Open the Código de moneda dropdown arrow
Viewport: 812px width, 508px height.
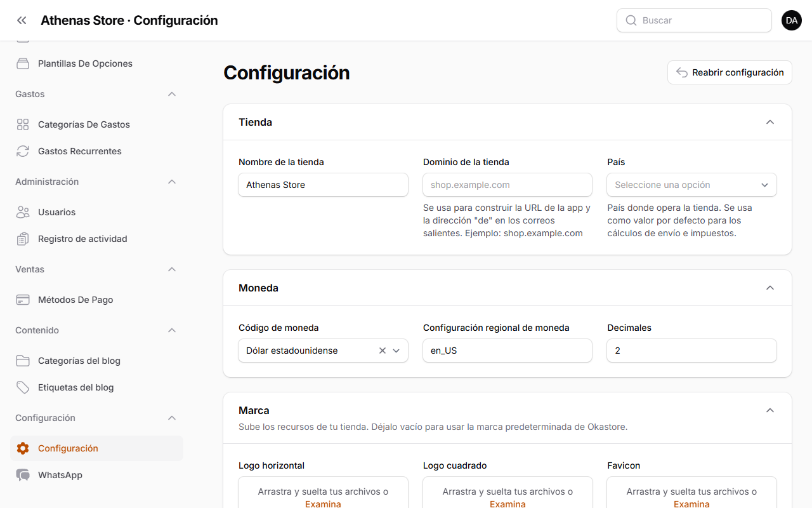tap(396, 351)
